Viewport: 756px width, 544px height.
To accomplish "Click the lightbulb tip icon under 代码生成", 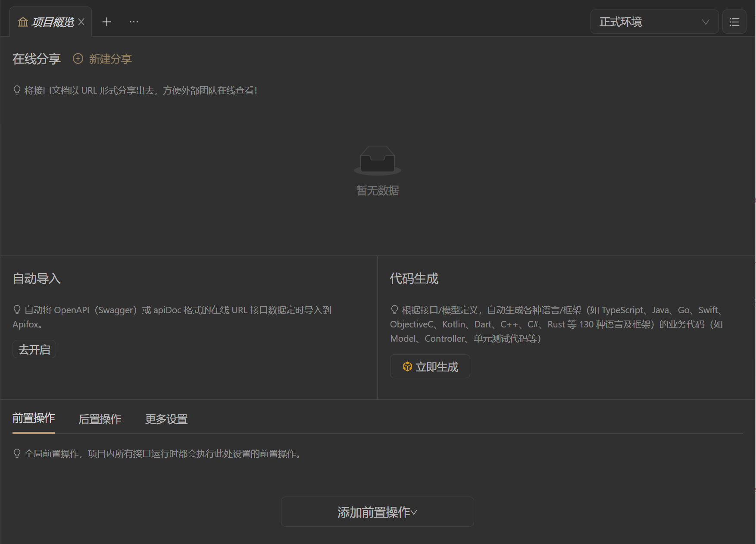I will (x=394, y=310).
